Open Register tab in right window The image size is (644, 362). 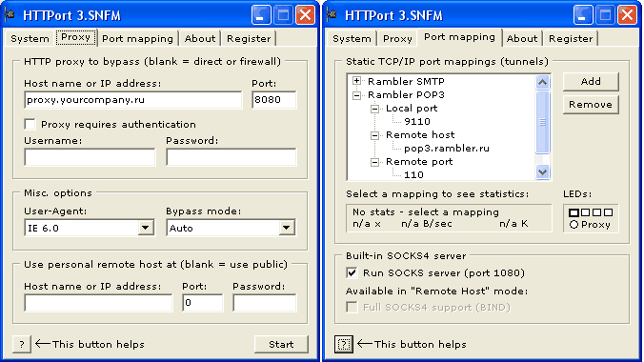(x=571, y=39)
